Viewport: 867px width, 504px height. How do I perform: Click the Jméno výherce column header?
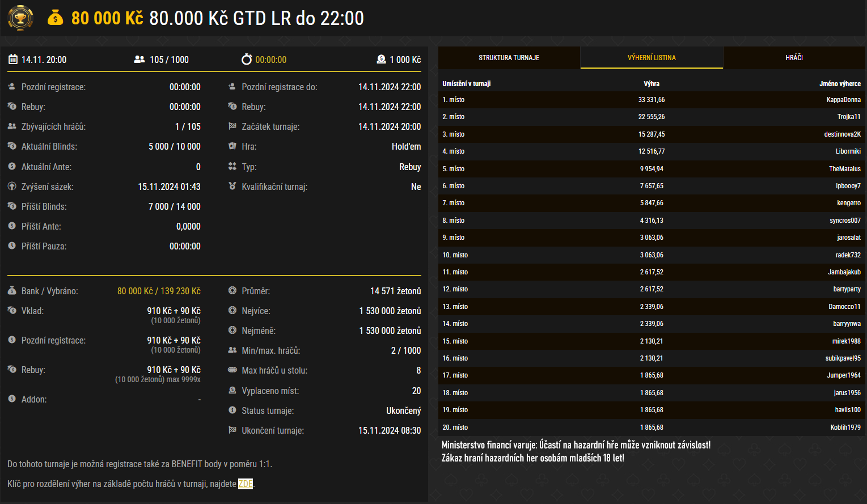pyautogui.click(x=840, y=84)
